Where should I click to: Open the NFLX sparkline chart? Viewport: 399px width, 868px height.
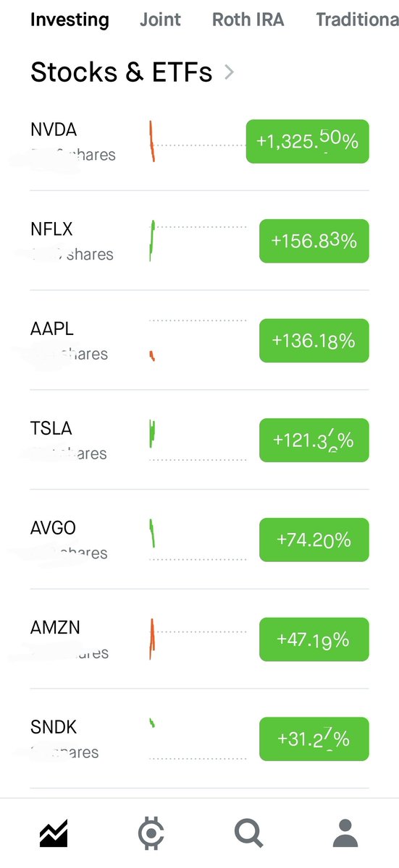point(197,241)
